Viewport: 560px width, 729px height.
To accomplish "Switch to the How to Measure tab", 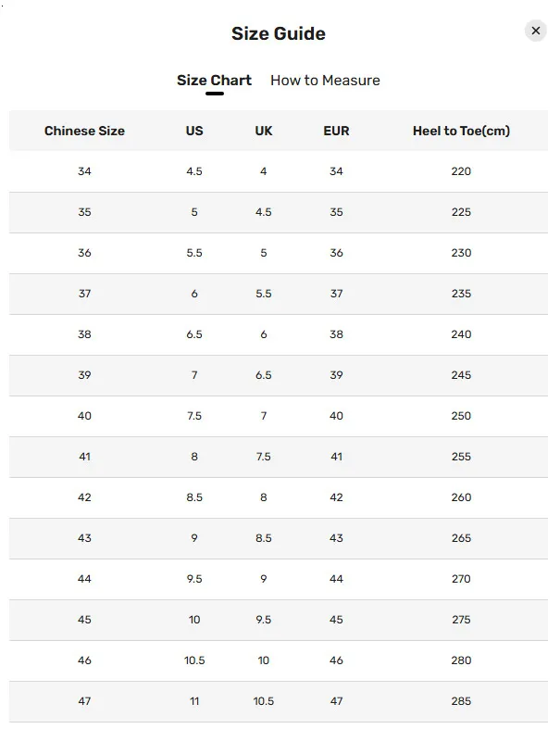I will [x=325, y=81].
